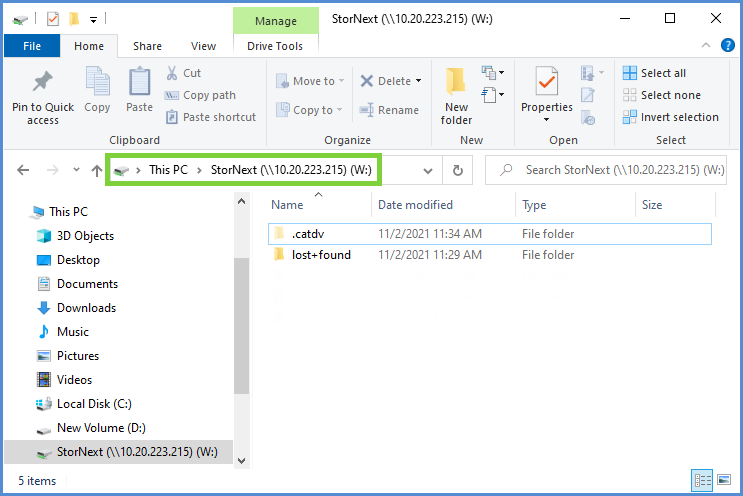This screenshot has width=743, height=496.
Task: Refresh the StorNext folder view
Action: 458,170
